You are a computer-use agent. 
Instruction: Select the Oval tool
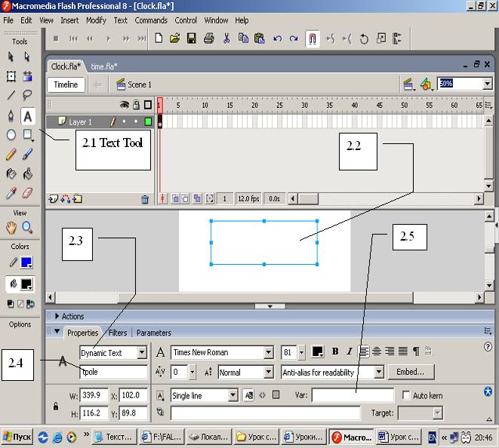[11, 135]
